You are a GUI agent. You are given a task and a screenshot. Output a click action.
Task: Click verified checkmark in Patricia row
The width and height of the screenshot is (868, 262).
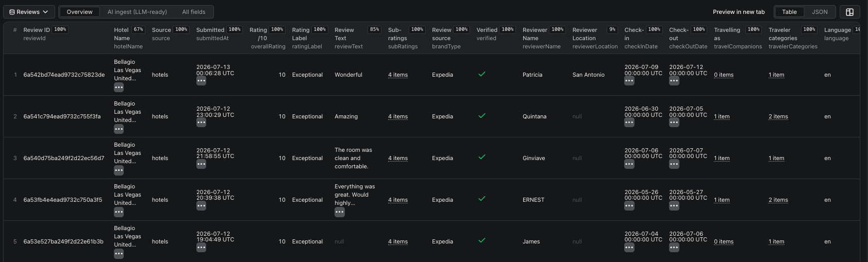click(x=481, y=74)
